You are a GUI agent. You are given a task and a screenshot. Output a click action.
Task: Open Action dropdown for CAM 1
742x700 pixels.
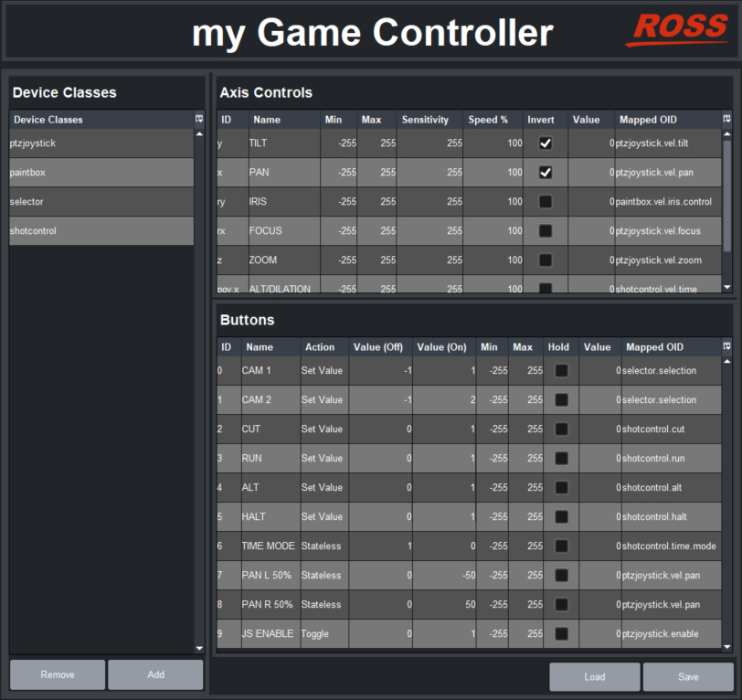click(324, 370)
